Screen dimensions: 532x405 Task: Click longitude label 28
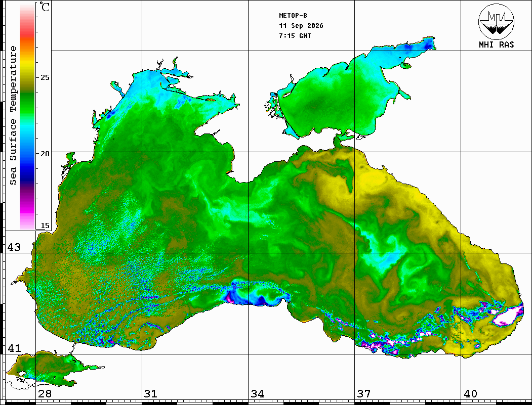(45, 394)
